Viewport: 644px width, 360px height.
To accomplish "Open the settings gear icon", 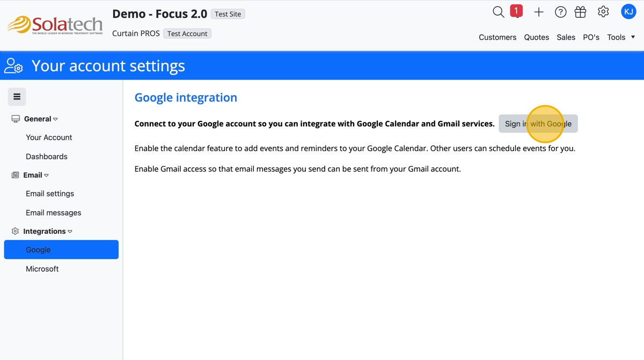I will (x=603, y=12).
